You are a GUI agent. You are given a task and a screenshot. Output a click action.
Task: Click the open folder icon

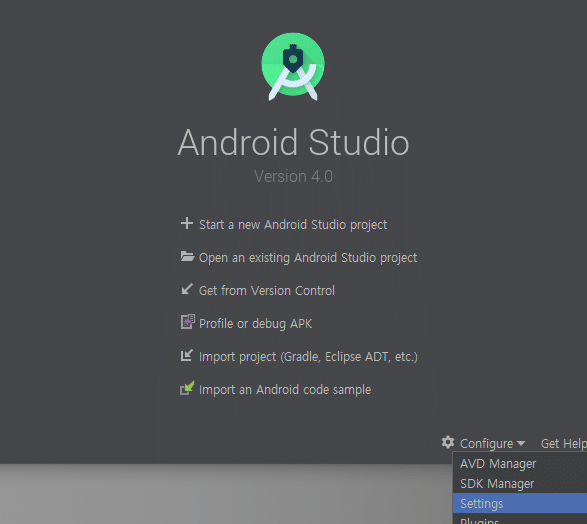(x=187, y=256)
